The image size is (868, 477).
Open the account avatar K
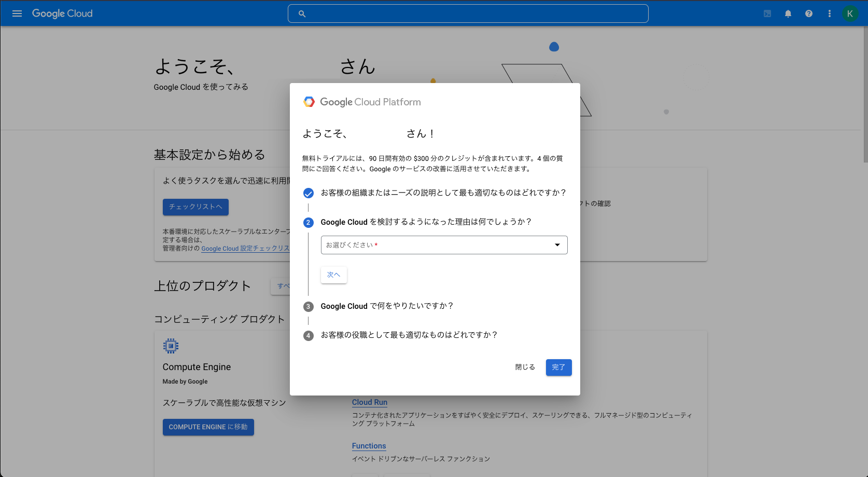[x=850, y=13]
